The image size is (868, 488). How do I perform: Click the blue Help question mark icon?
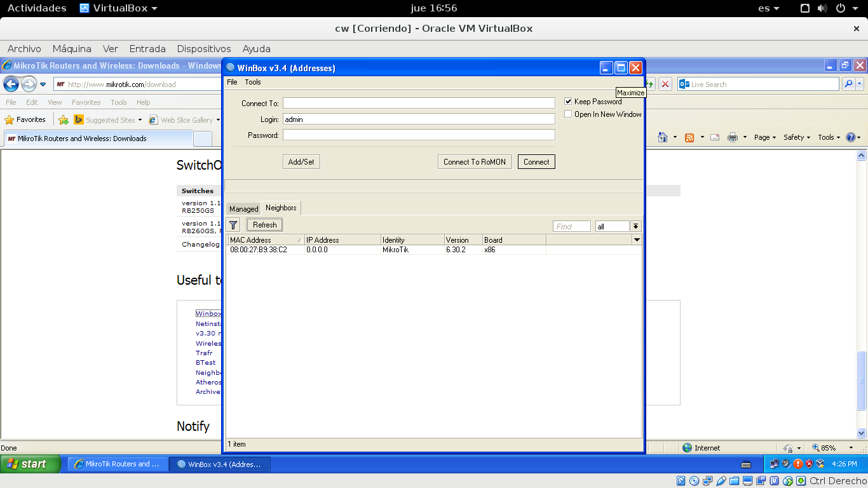click(x=851, y=137)
